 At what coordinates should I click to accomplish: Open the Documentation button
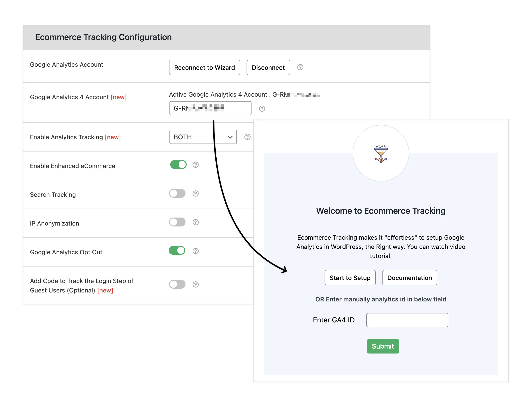409,278
